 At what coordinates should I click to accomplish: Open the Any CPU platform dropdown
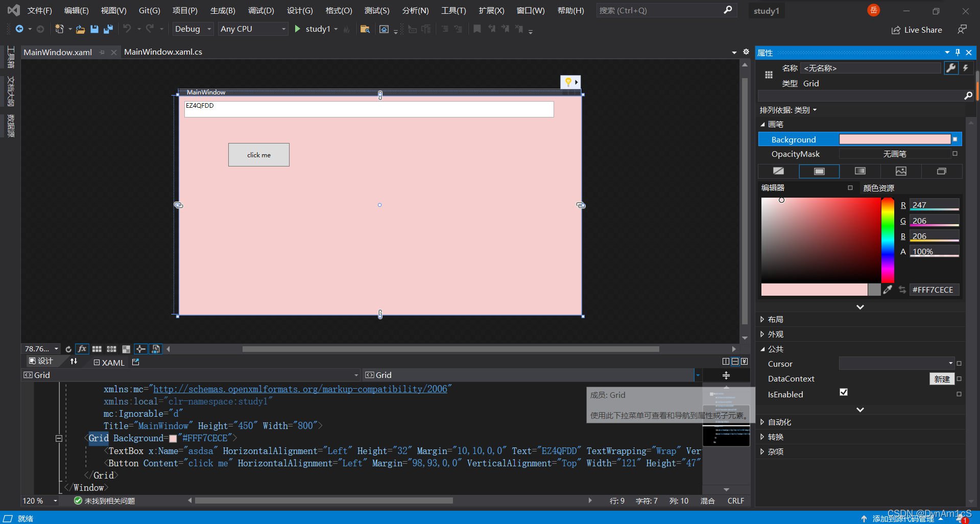click(253, 29)
